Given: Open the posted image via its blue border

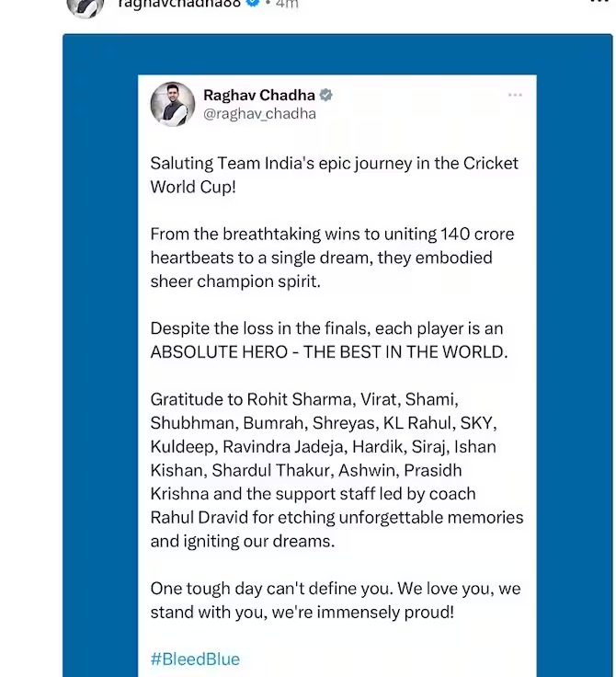Looking at the screenshot, I should click(100, 346).
